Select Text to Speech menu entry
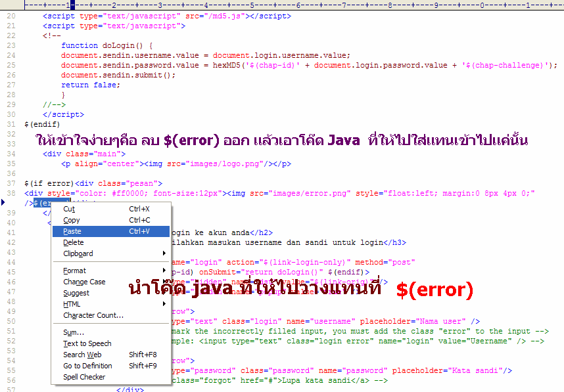Screen dimensions: 564x392 pos(111,344)
